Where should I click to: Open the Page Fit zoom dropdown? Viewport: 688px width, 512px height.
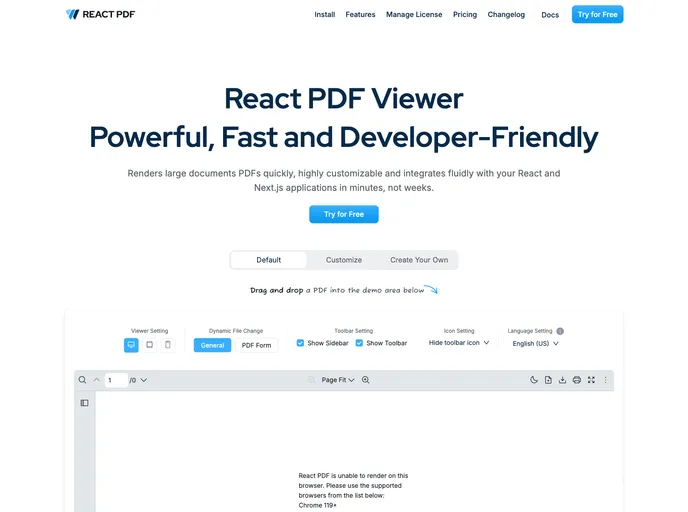338,380
